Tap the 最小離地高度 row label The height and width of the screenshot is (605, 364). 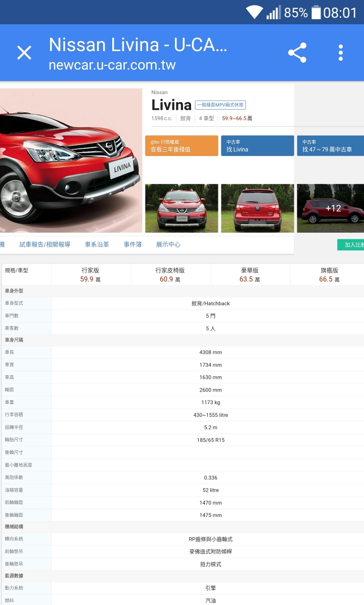(x=19, y=465)
